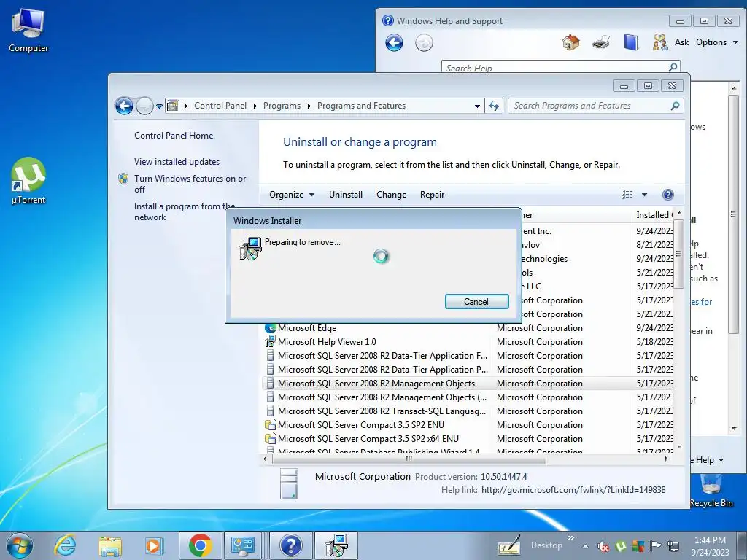Click the vertical scrollbar of the program list
The image size is (747, 560).
(679, 254)
